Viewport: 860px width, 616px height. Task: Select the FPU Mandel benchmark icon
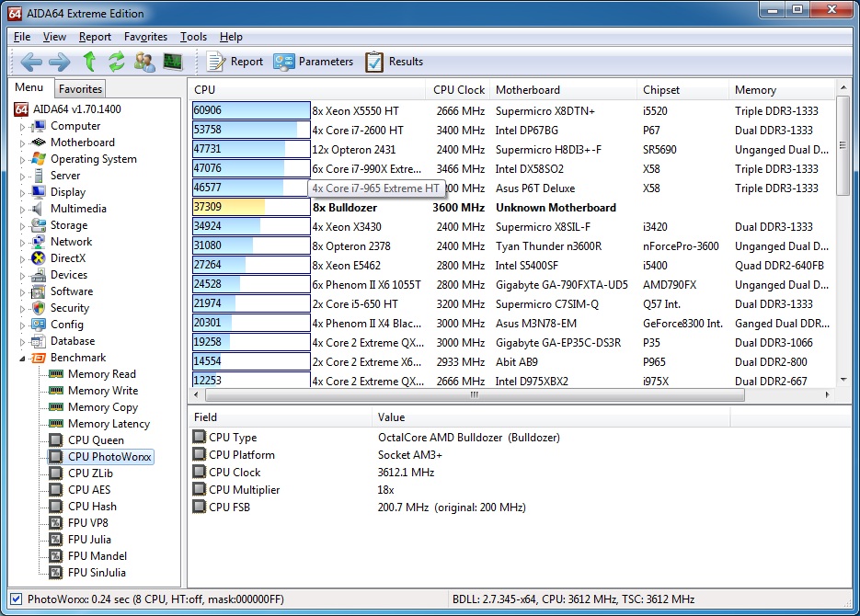tap(56, 555)
